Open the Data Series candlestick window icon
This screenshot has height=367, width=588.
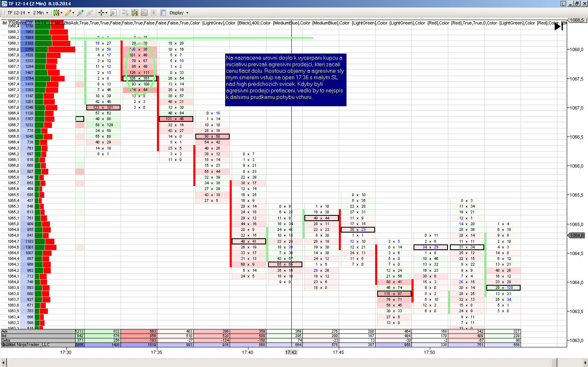coord(134,13)
